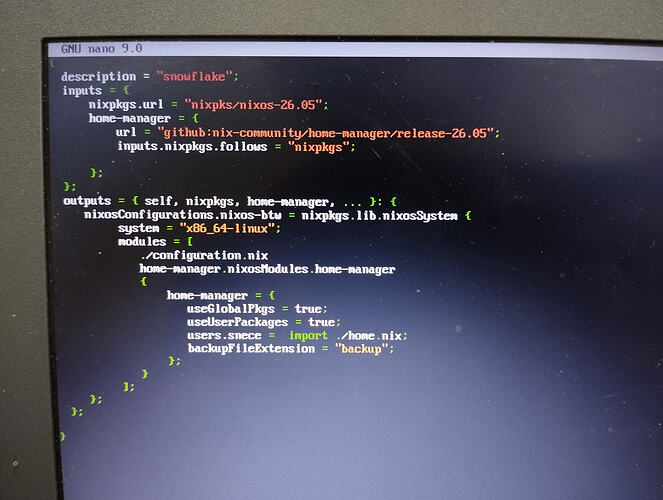Click the "nixpks/nixos-26.05" url string

tap(254, 104)
